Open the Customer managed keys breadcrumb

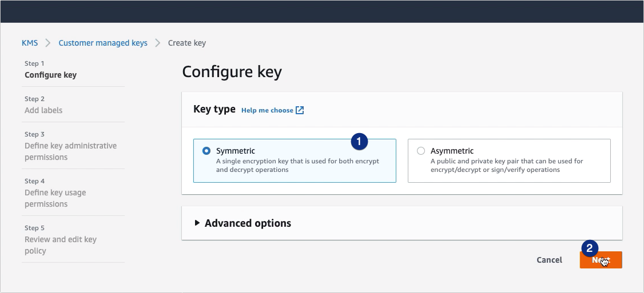(x=103, y=43)
